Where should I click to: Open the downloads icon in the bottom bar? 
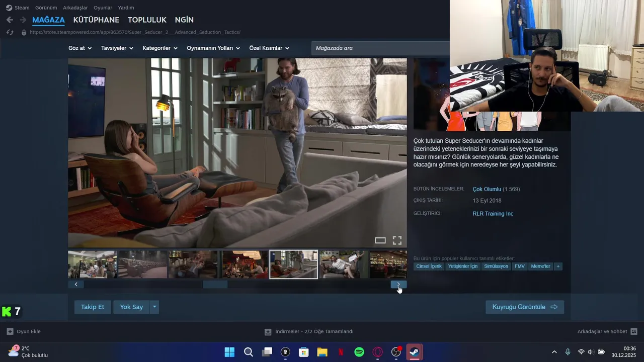click(268, 332)
